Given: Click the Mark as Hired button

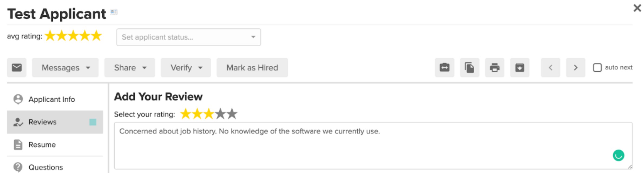Looking at the screenshot, I should [252, 68].
